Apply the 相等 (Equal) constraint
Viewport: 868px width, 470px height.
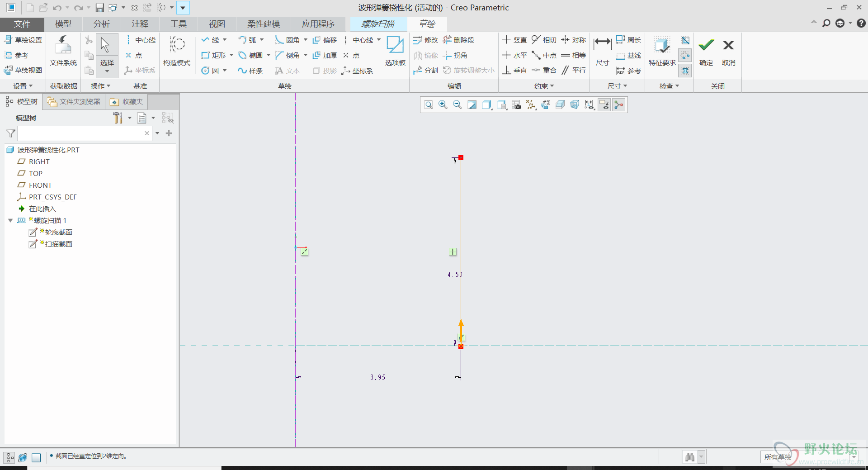click(x=573, y=55)
